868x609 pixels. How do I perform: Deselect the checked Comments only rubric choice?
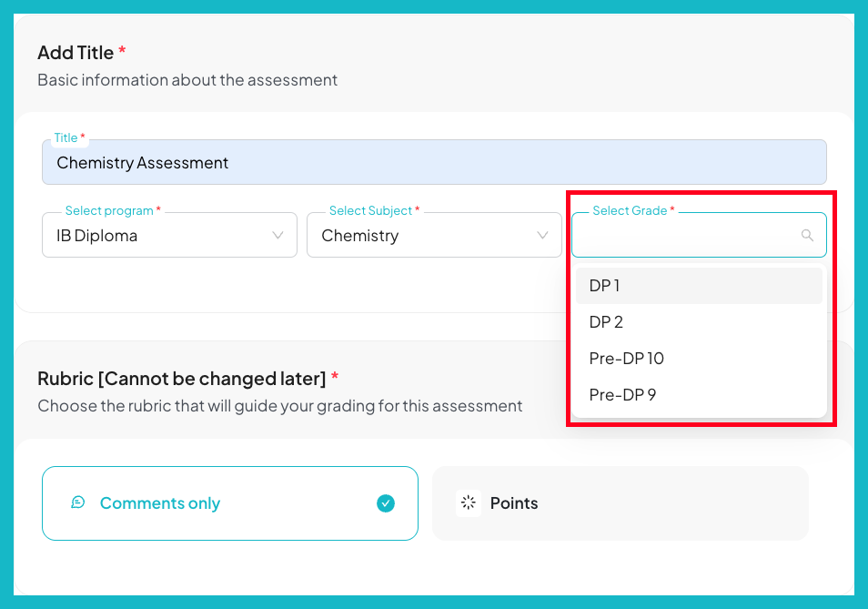(229, 502)
